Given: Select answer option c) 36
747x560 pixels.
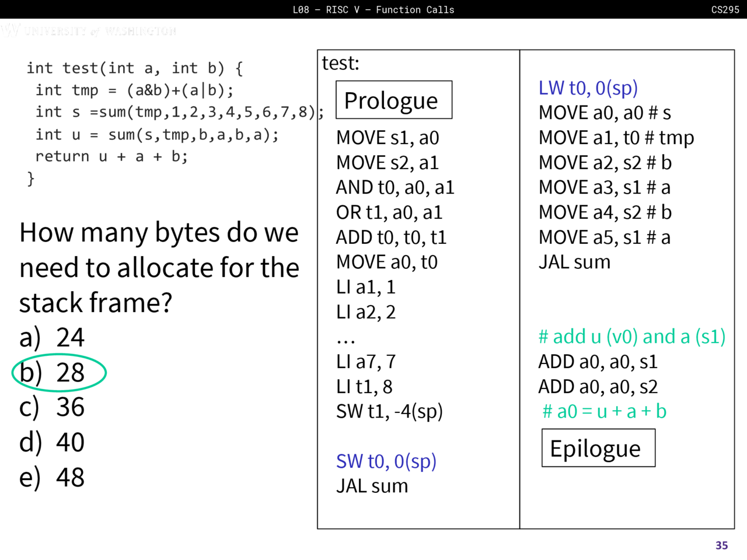Looking at the screenshot, I should point(53,407).
